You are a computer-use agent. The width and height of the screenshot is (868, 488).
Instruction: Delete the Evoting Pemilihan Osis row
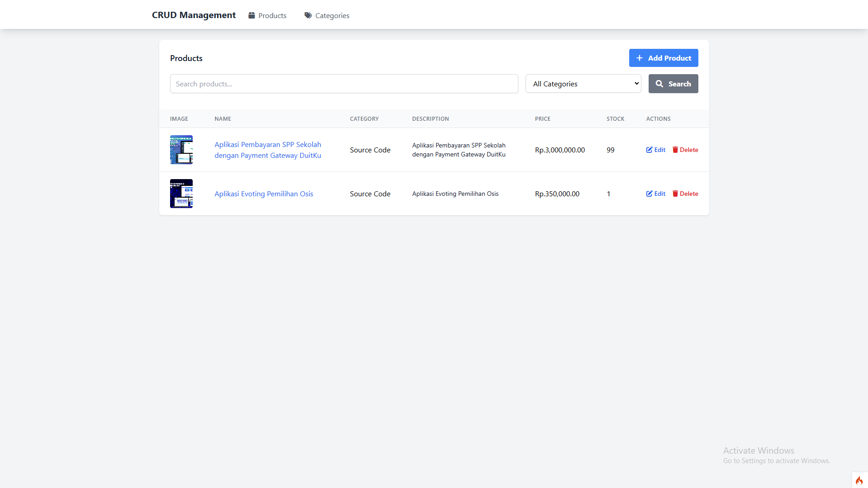pyautogui.click(x=685, y=194)
